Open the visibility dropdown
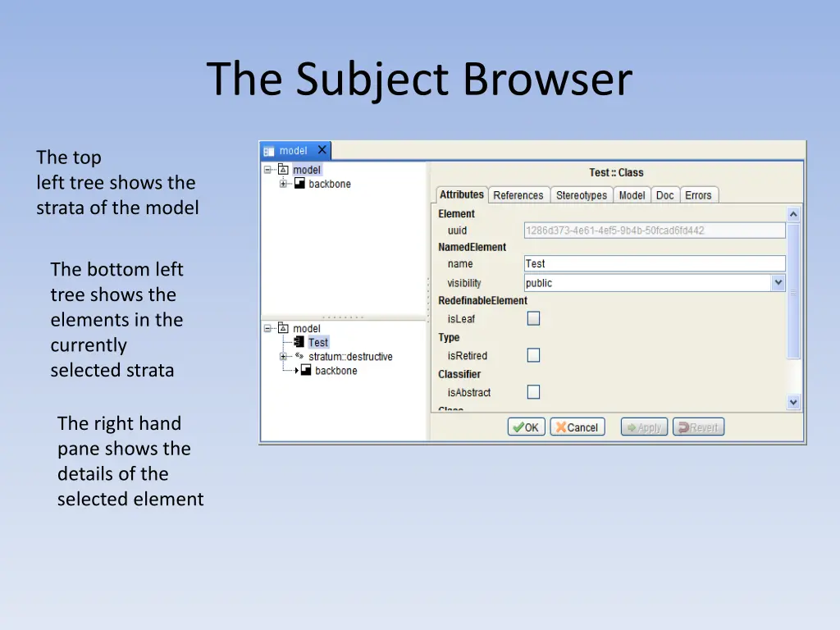 click(x=778, y=283)
